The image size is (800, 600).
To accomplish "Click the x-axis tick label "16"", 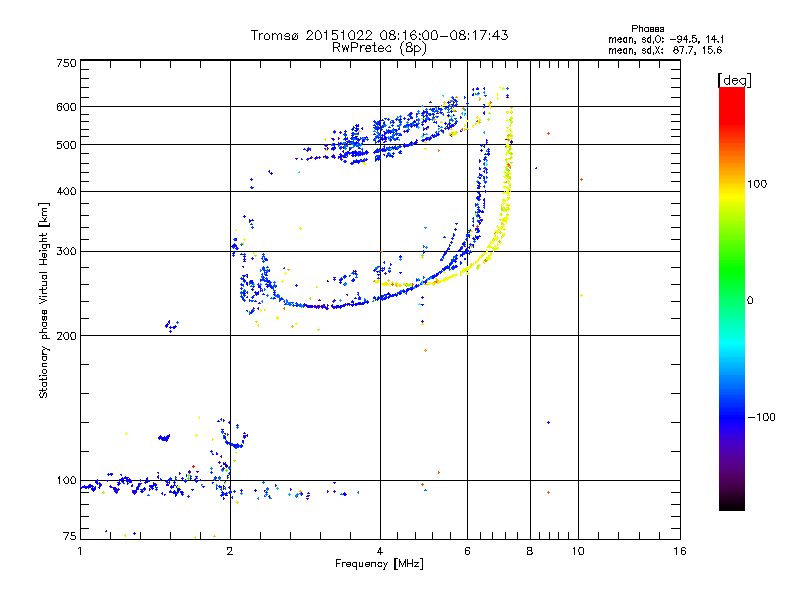I will pyautogui.click(x=680, y=551).
